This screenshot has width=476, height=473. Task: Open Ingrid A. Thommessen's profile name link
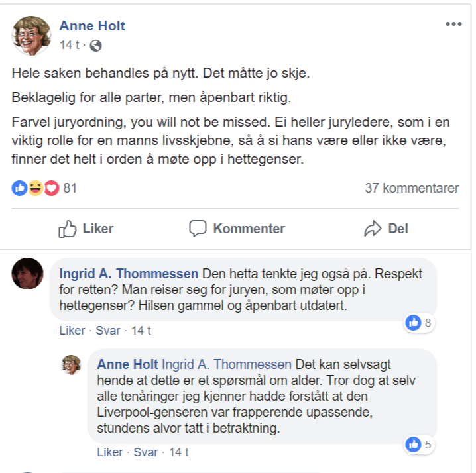click(x=129, y=273)
